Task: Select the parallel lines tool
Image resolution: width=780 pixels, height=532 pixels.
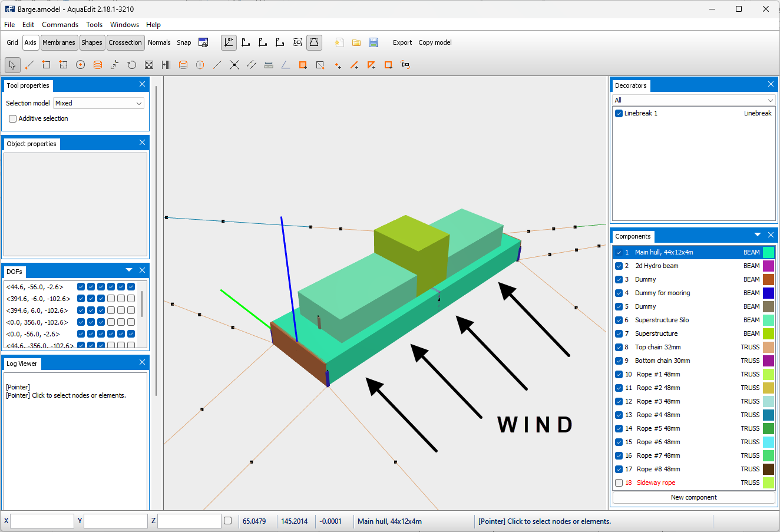Action: tap(252, 65)
